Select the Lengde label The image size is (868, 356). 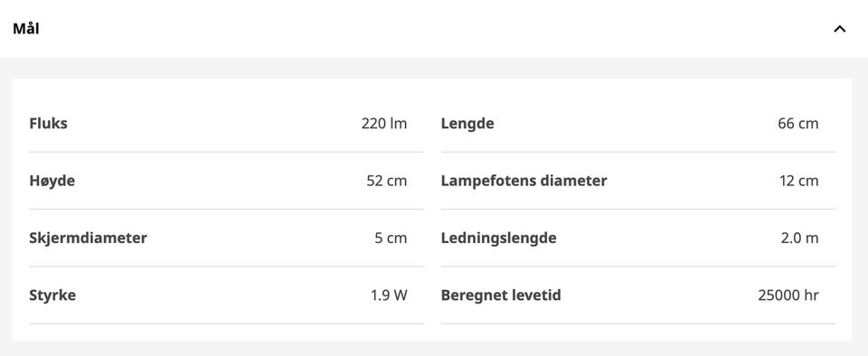click(467, 123)
